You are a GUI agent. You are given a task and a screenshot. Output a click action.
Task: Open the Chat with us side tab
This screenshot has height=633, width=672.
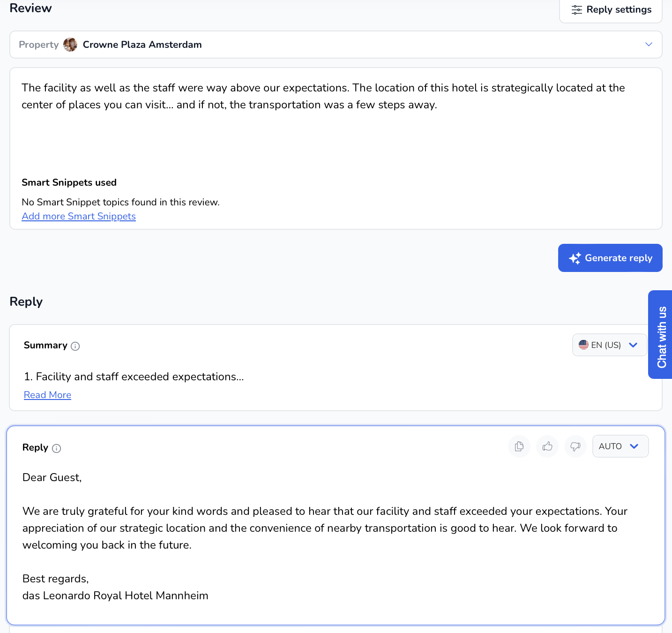click(x=660, y=334)
